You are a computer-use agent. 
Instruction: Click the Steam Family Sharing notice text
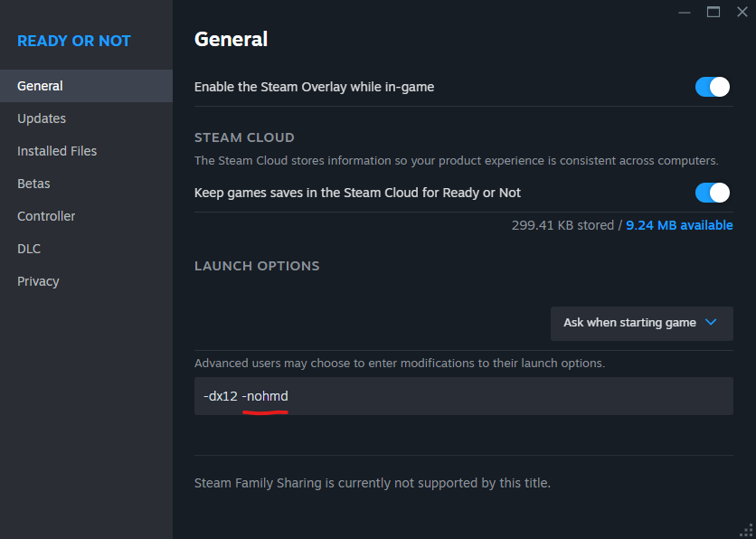373,483
